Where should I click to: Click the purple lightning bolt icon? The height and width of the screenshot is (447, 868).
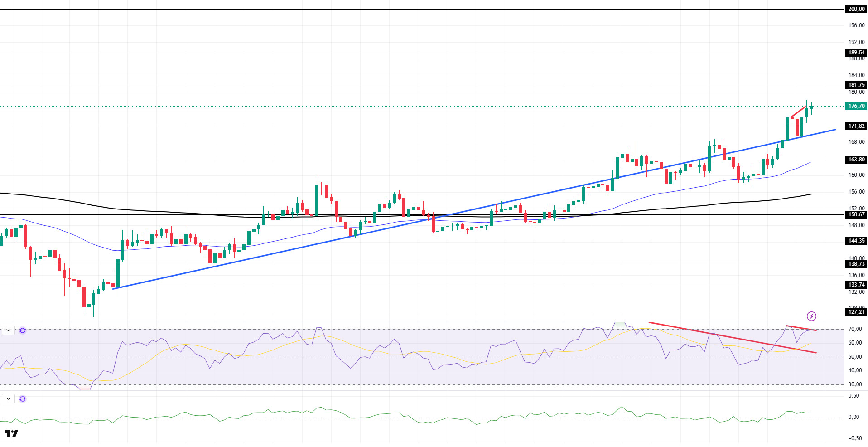[x=811, y=316]
